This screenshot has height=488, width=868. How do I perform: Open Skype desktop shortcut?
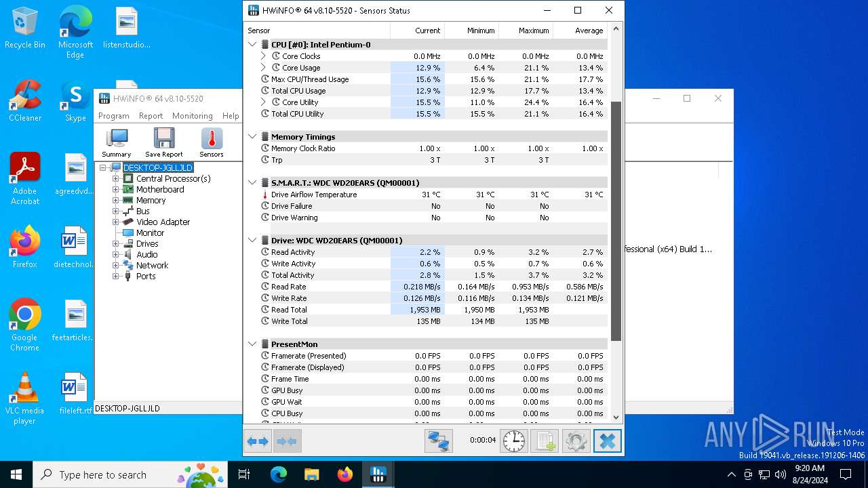point(75,102)
